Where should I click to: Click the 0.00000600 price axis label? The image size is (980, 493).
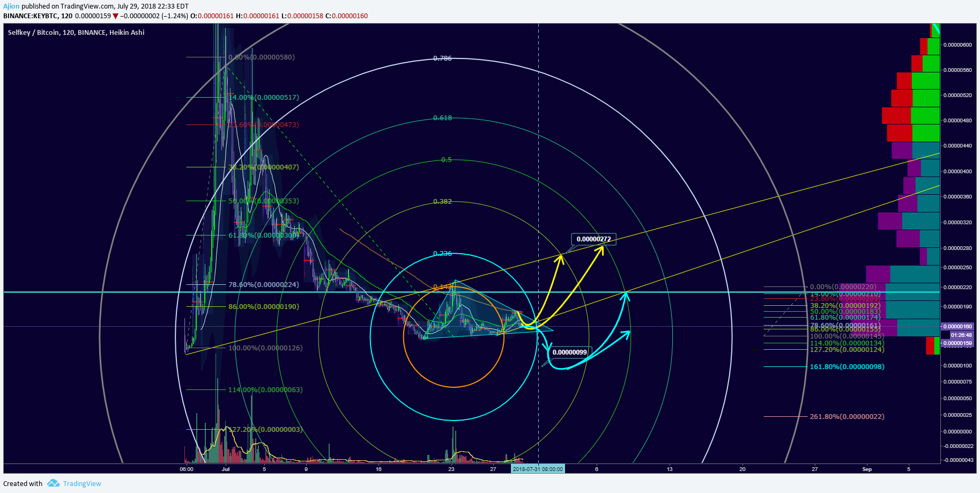point(957,45)
